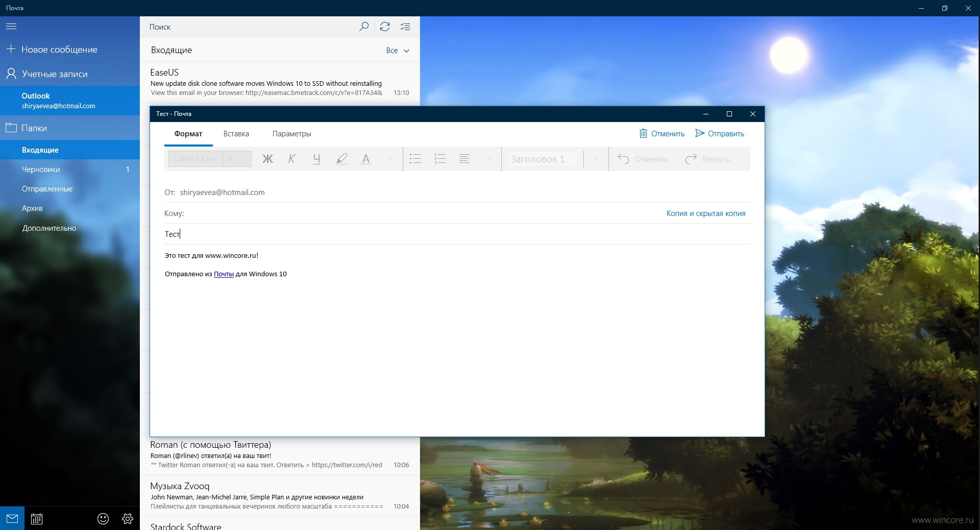Undo with the Отменить toolbar arrow
The image size is (980, 530).
click(643, 159)
